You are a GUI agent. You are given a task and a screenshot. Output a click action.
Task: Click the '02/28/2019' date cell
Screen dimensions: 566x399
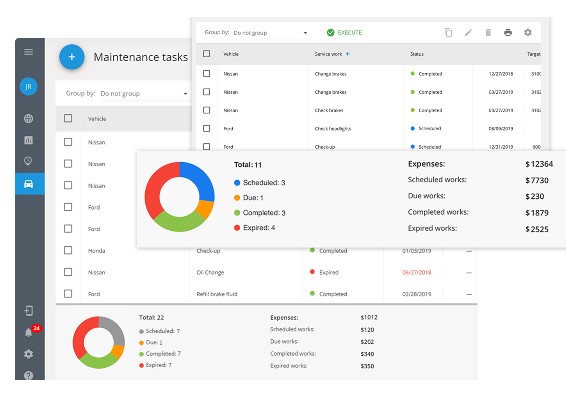pyautogui.click(x=417, y=294)
